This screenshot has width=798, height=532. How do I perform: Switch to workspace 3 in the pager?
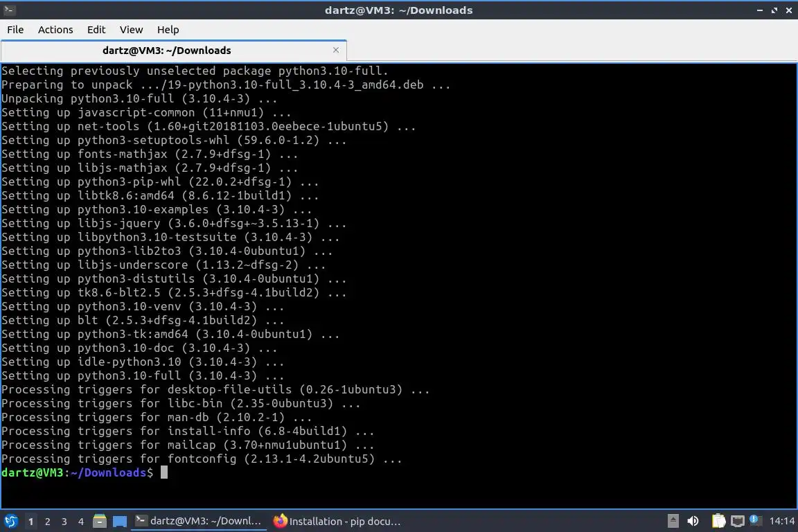click(64, 522)
